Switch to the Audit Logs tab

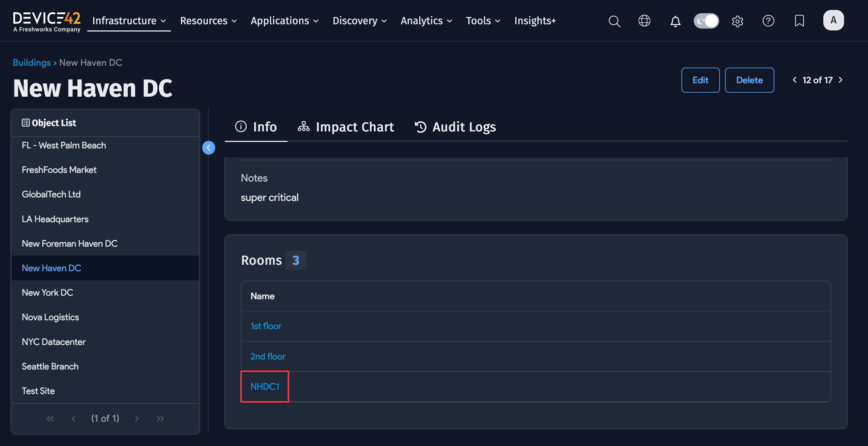pyautogui.click(x=455, y=127)
